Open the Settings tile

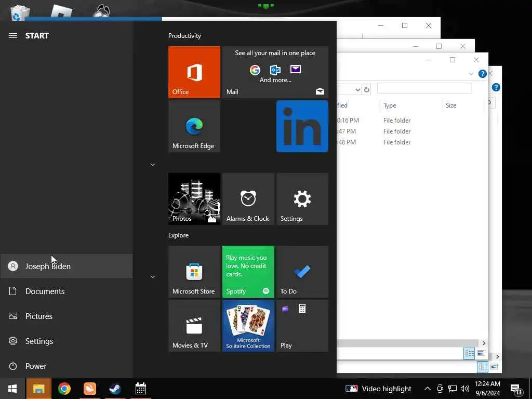(x=302, y=199)
